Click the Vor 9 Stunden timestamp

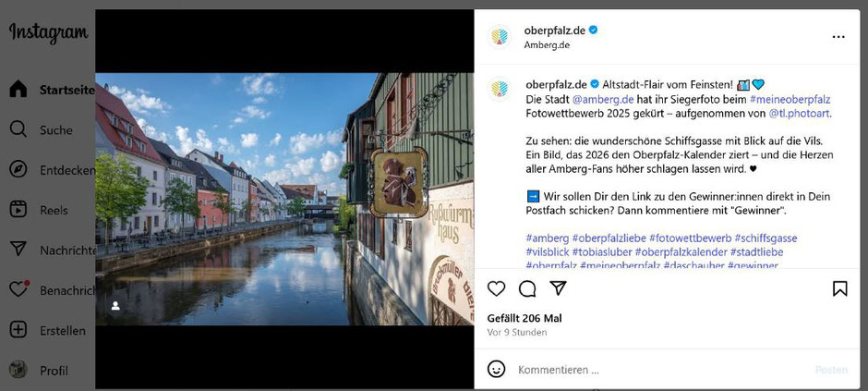[517, 332]
